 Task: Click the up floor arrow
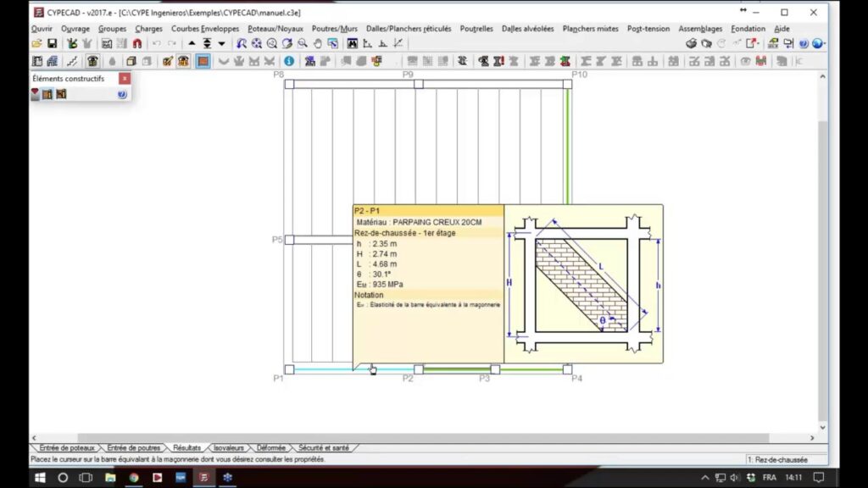click(192, 43)
